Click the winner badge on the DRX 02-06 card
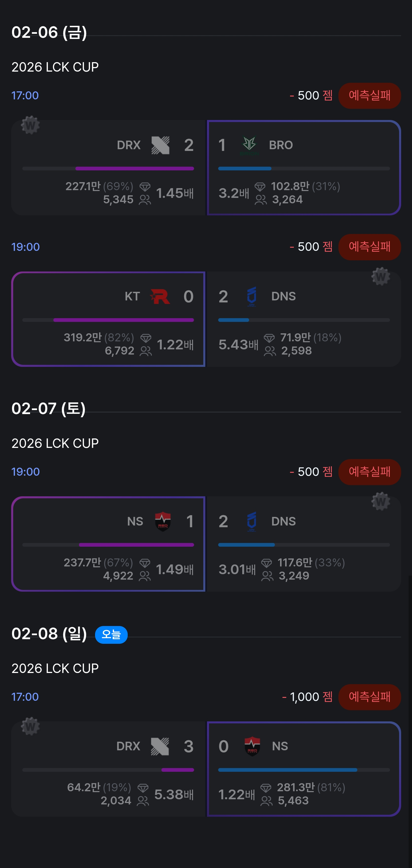This screenshot has width=412, height=868. [x=30, y=125]
